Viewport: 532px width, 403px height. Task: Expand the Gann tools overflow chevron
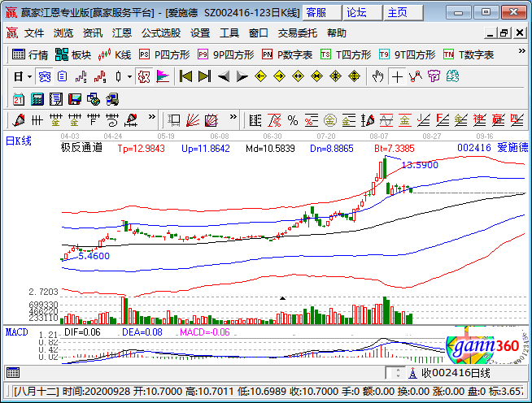tap(233, 117)
